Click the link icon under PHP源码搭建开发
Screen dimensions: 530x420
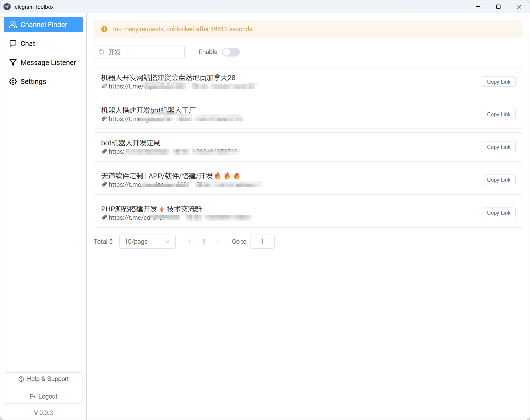click(104, 217)
